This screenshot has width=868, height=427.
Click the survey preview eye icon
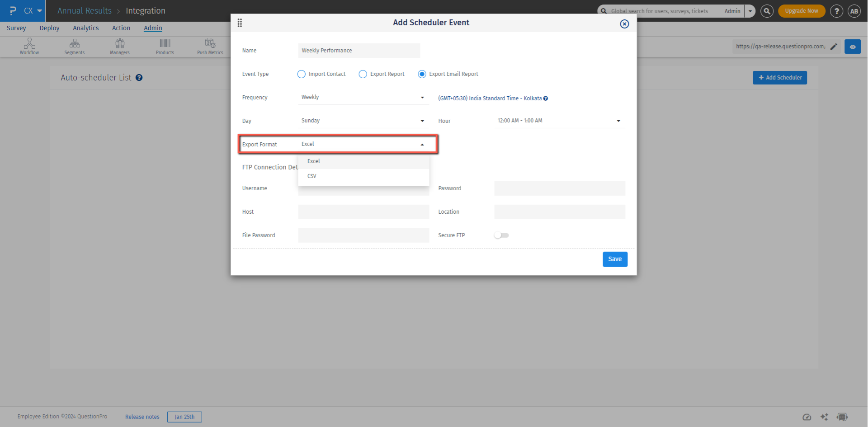[853, 46]
